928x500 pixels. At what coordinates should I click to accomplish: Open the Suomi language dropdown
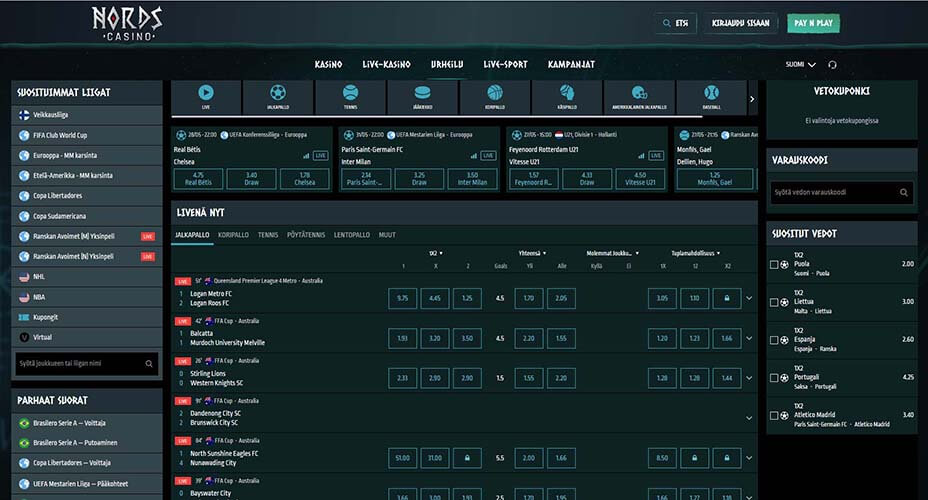click(801, 64)
